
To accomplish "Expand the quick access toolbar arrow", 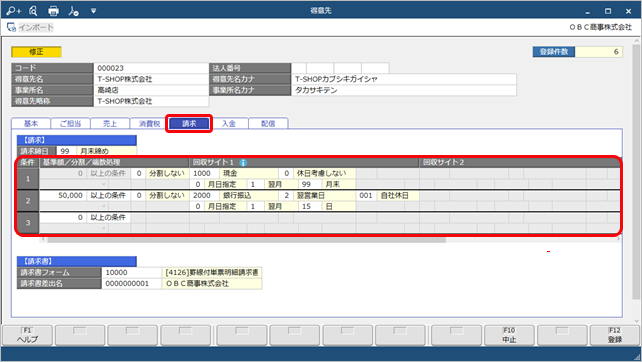I will [93, 11].
